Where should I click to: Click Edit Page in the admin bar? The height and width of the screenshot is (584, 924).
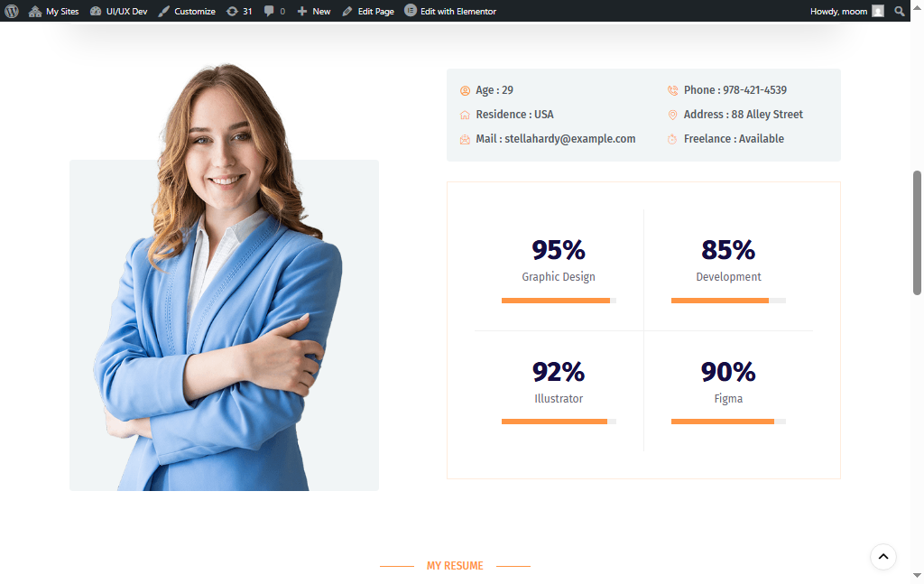click(368, 11)
